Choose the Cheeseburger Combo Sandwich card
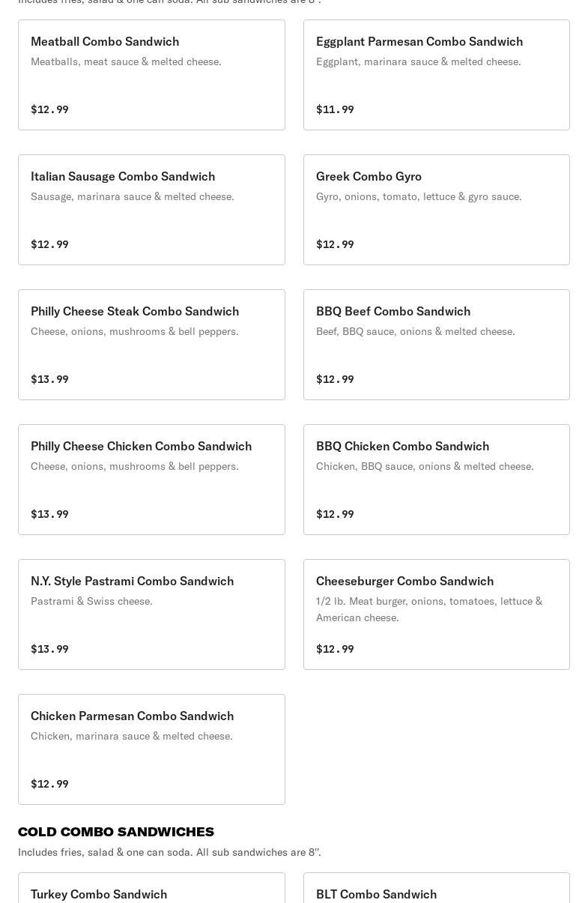This screenshot has height=903, width=588. coord(436,614)
